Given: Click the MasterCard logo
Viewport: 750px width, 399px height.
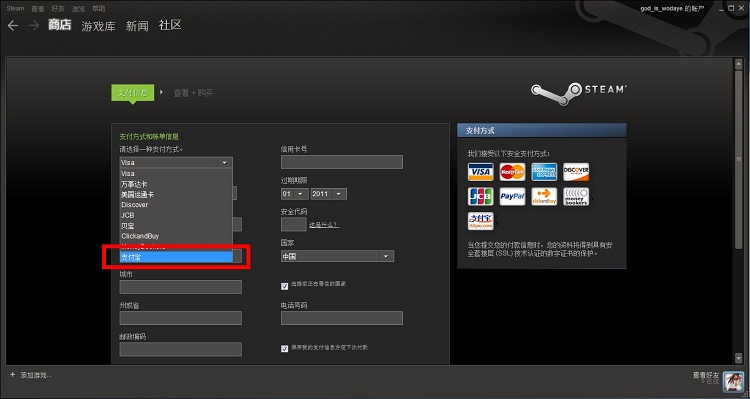Looking at the screenshot, I should [512, 172].
